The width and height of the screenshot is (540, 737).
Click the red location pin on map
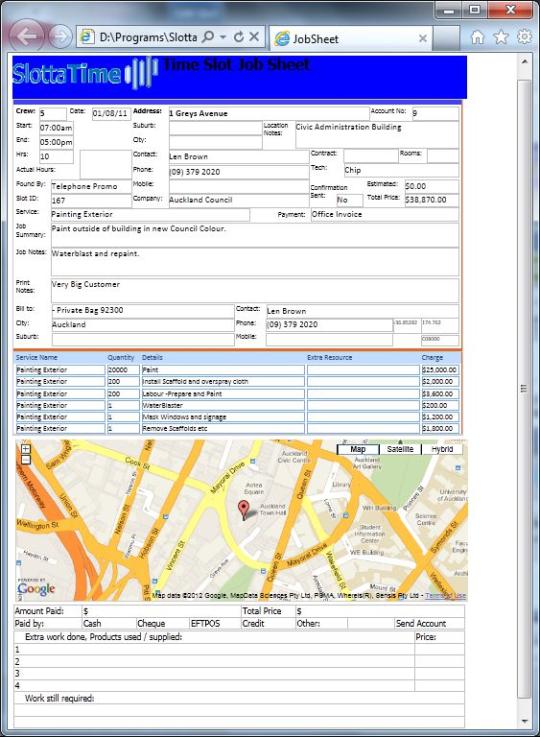[x=243, y=510]
